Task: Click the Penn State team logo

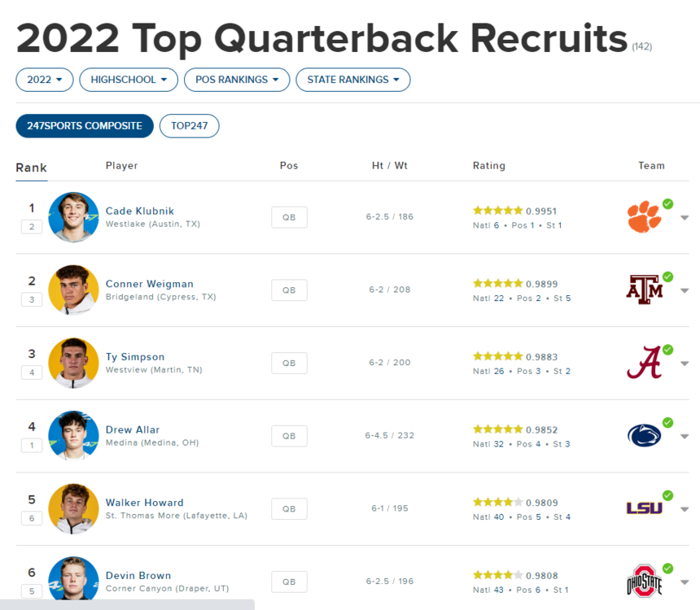Action: (644, 436)
